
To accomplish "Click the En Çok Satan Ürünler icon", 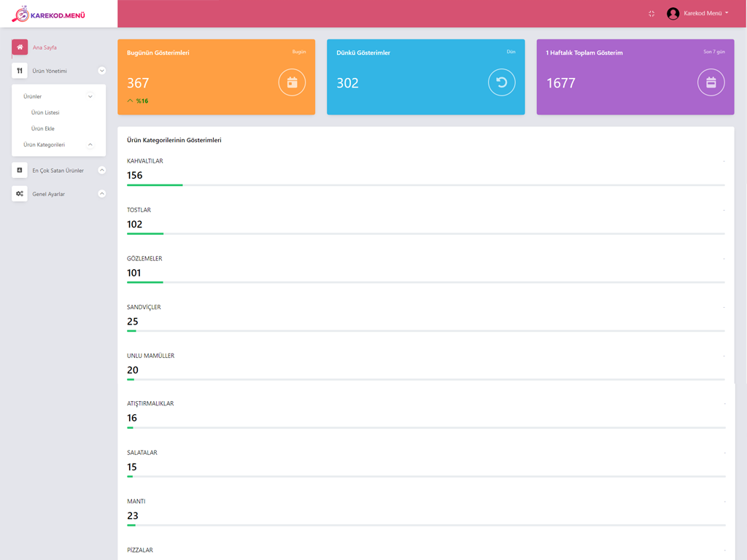I will tap(20, 170).
